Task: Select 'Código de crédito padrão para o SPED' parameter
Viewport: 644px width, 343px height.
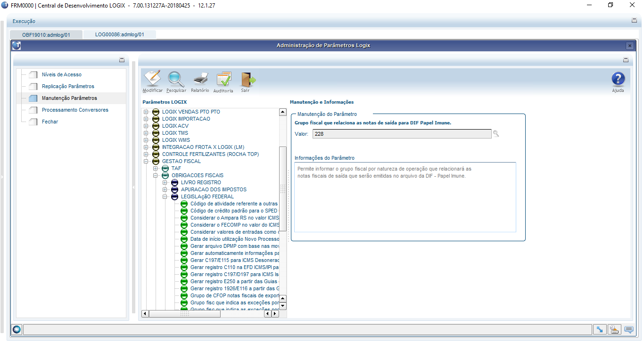Action: (234, 211)
